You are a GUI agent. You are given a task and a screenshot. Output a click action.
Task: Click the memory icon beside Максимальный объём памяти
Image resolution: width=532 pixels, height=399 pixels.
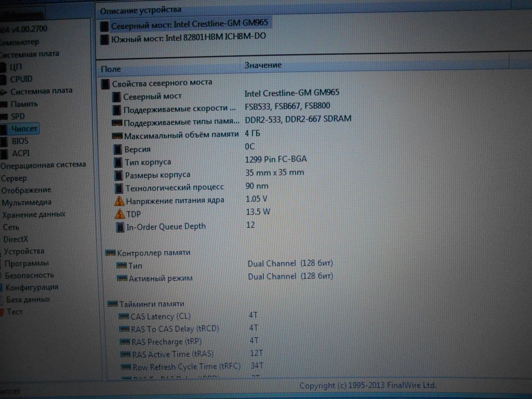coord(117,136)
